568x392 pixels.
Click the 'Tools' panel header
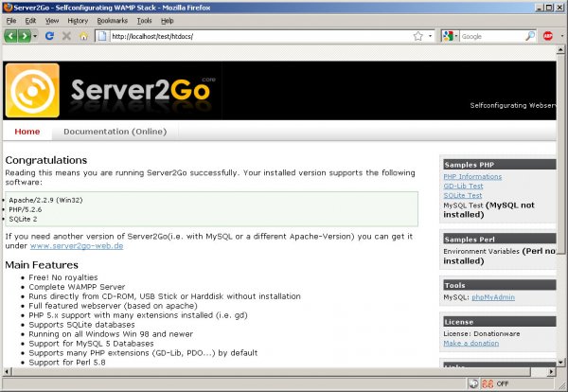click(x=500, y=285)
